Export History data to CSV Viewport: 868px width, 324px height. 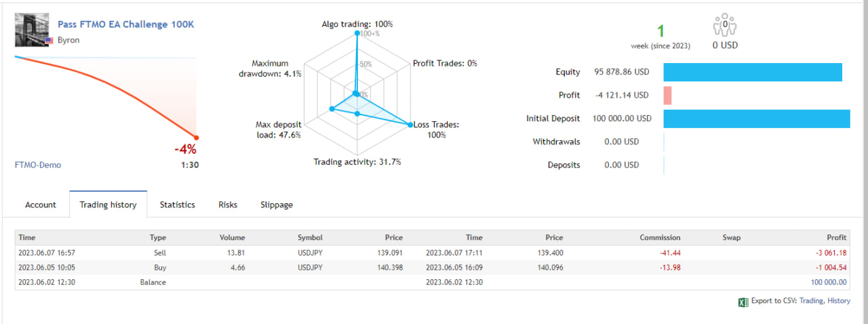click(x=838, y=301)
